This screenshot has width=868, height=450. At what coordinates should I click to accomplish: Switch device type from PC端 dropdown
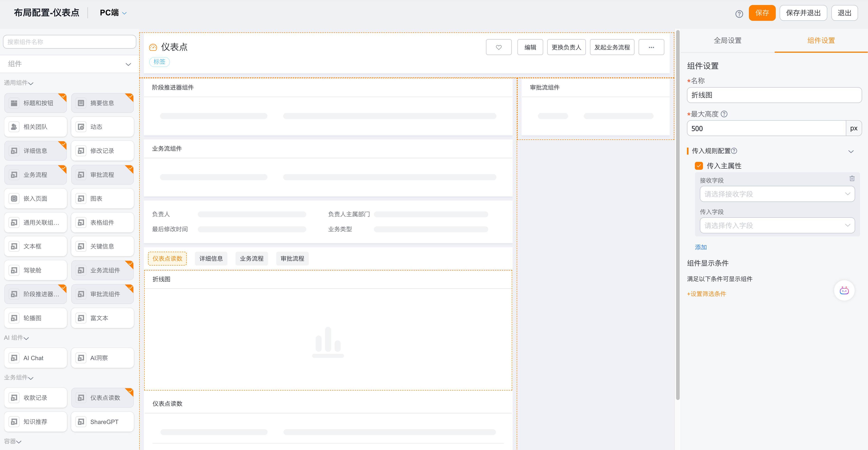[x=113, y=13]
